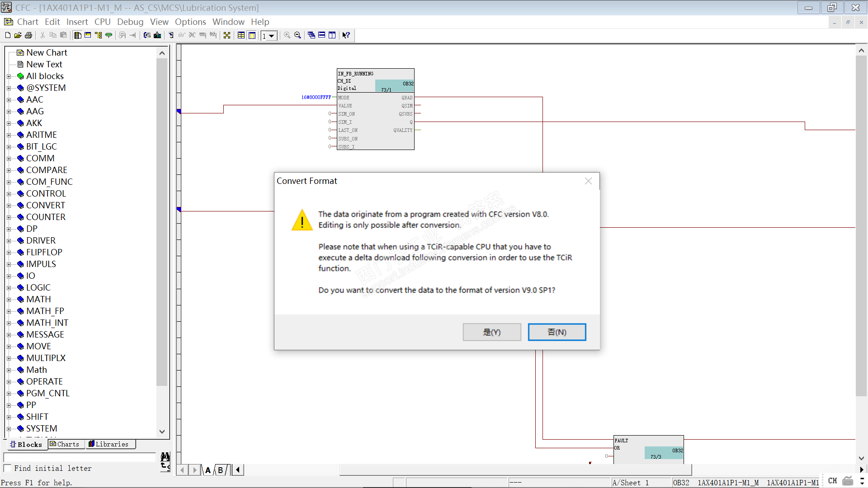Screen dimensions: 868x488
Task: Click the 否(N) decline button
Action: pos(557,332)
